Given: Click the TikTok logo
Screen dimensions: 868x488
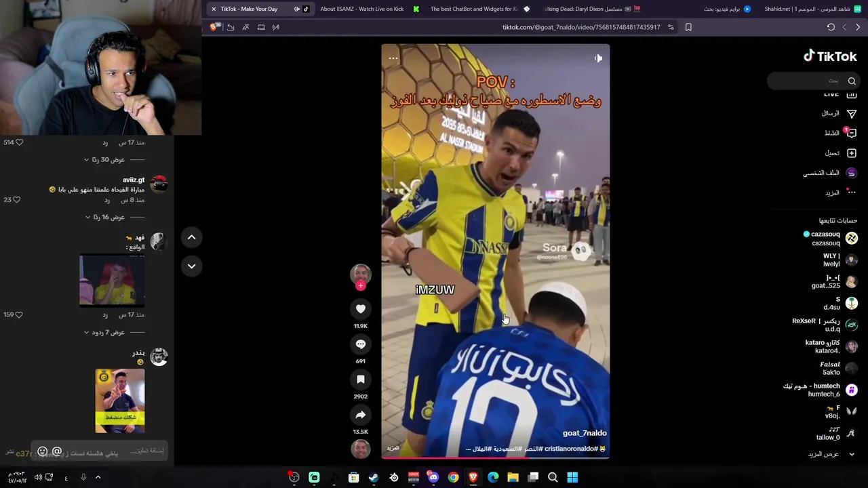Looking at the screenshot, I should [830, 56].
